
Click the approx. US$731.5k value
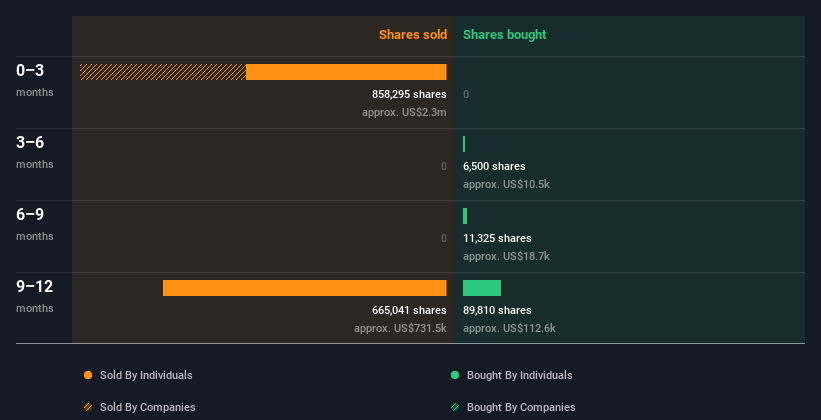pos(401,328)
